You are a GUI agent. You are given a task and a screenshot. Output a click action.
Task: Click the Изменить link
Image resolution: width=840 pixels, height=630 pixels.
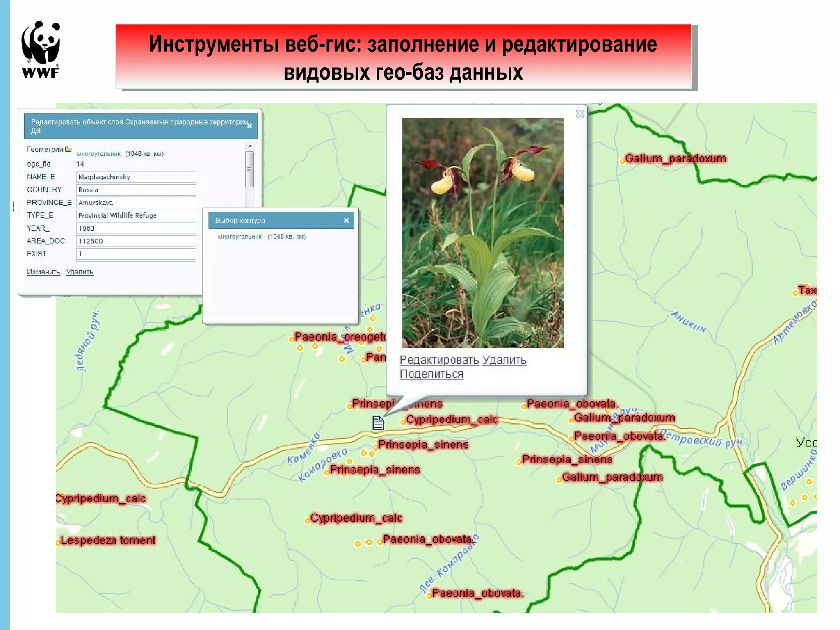pos(43,272)
